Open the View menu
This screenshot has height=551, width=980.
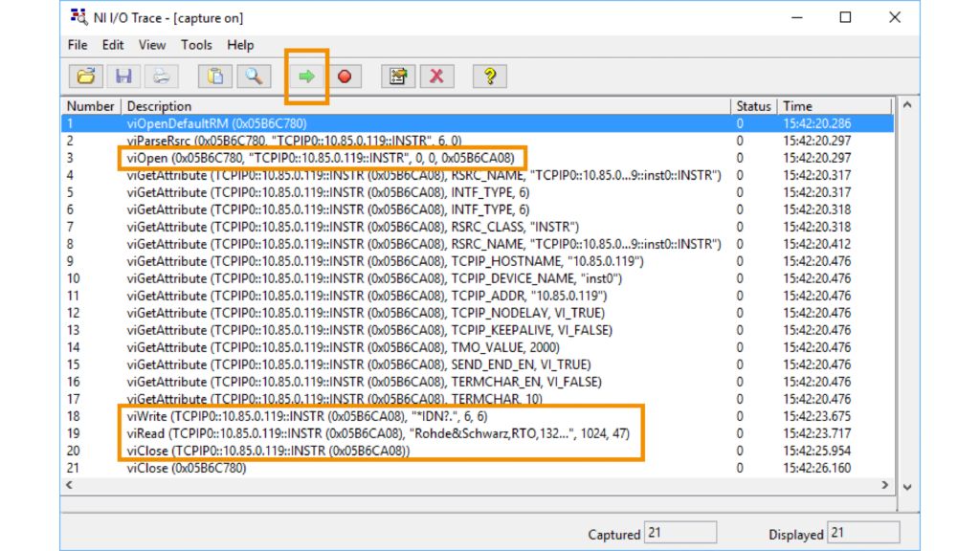pos(152,45)
